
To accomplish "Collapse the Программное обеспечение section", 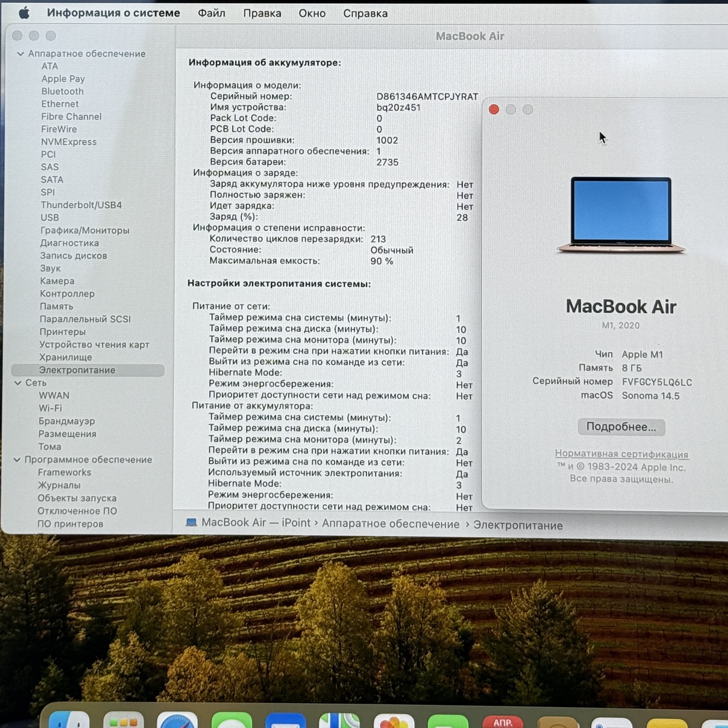I will pos(17,460).
